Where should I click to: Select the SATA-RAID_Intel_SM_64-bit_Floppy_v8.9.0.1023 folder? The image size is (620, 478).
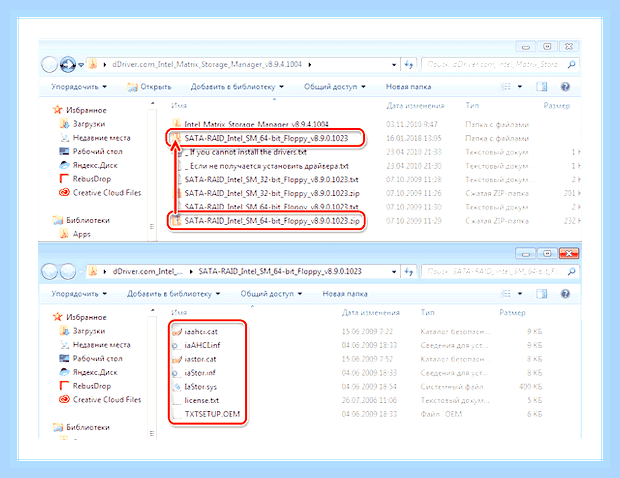tap(261, 138)
